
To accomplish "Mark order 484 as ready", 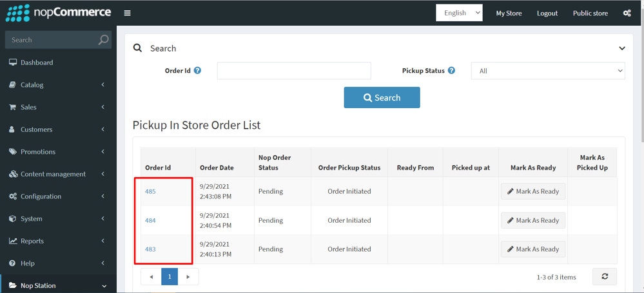I will click(x=533, y=220).
